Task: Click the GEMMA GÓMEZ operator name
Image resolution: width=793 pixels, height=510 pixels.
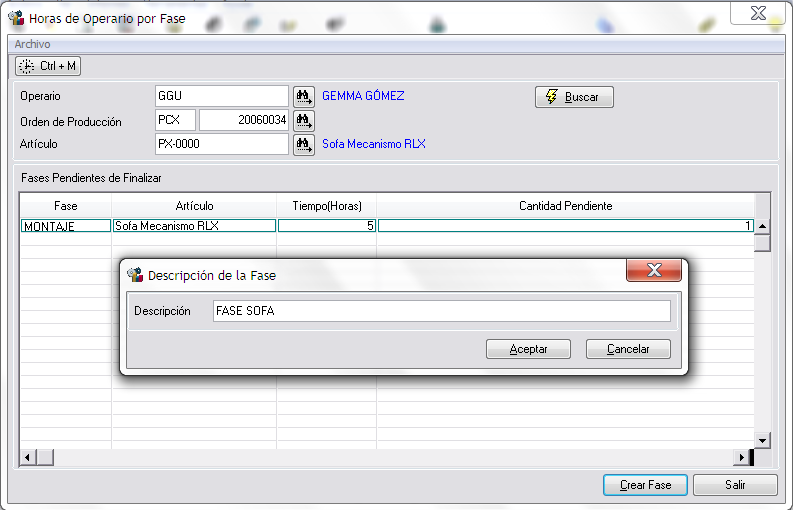Action: [363, 96]
